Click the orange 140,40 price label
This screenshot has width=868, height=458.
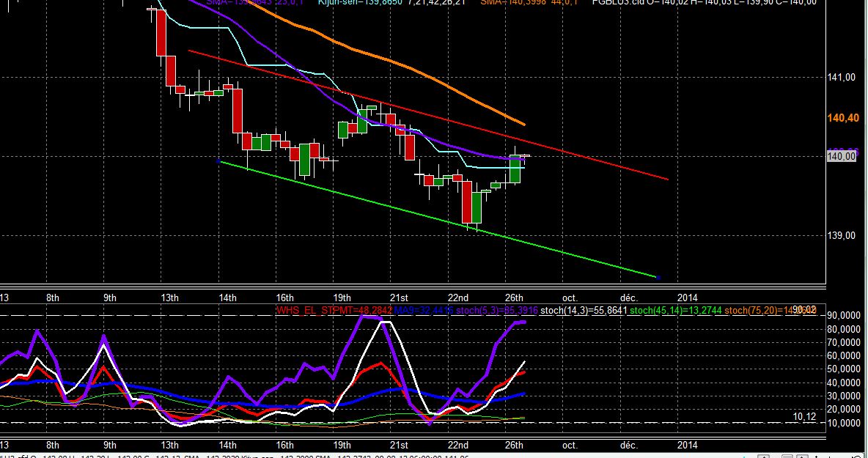tap(843, 118)
